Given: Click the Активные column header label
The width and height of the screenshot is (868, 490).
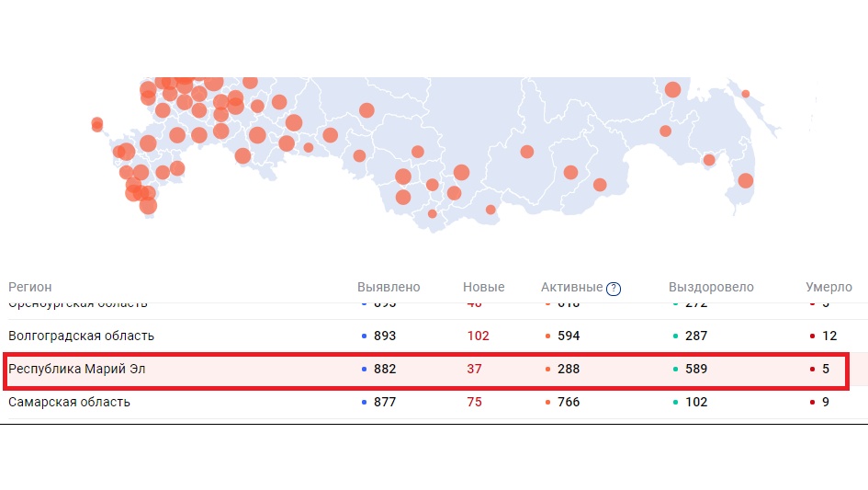Looking at the screenshot, I should (571, 288).
